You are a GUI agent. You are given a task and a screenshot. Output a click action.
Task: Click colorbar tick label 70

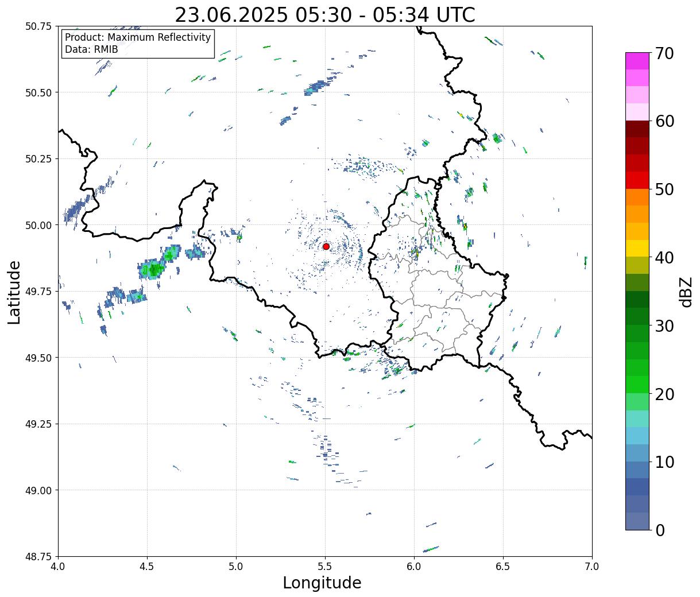(664, 53)
